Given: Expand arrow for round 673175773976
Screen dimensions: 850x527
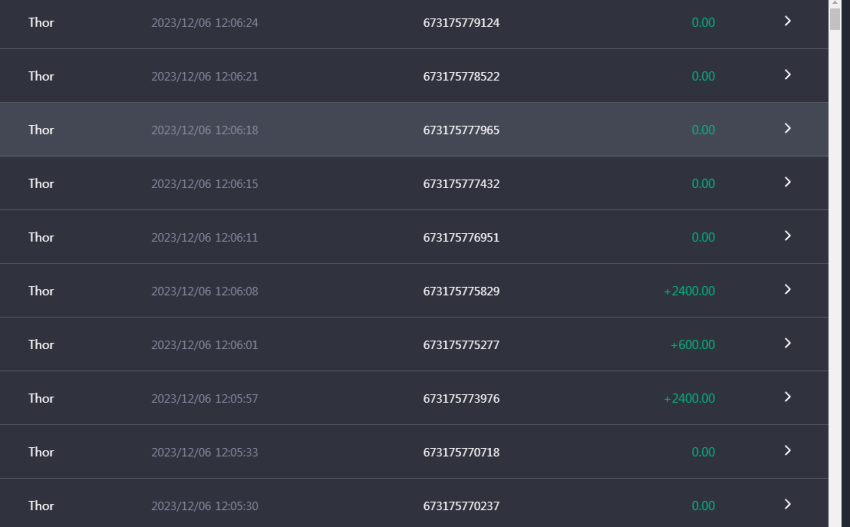Looking at the screenshot, I should pos(788,397).
